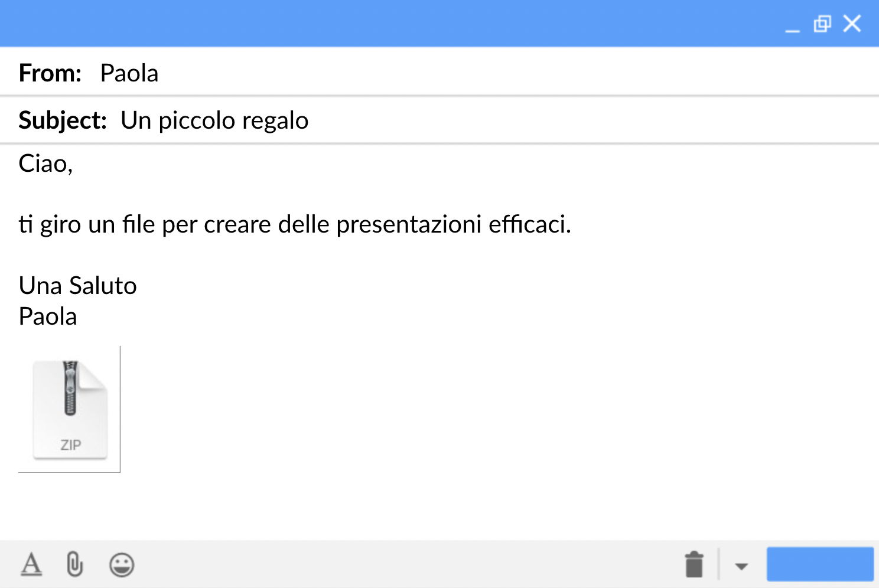The width and height of the screenshot is (879, 588).
Task: Click the subject text "Un piccolo regalo"
Action: [214, 120]
